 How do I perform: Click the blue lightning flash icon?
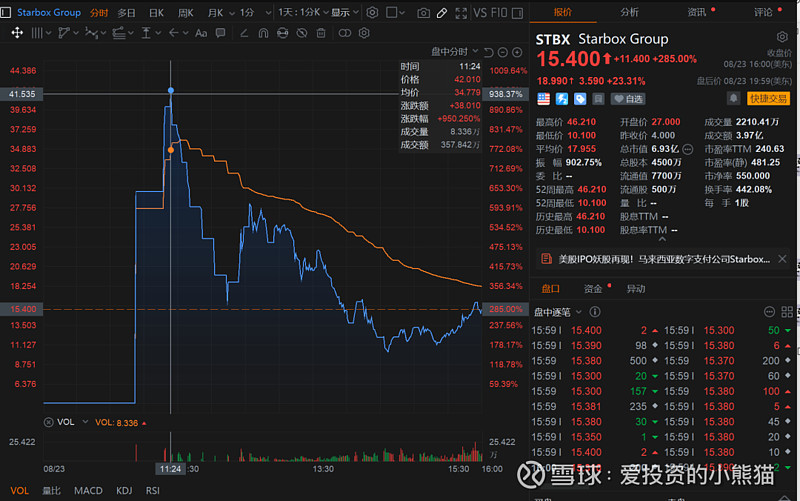[562, 99]
